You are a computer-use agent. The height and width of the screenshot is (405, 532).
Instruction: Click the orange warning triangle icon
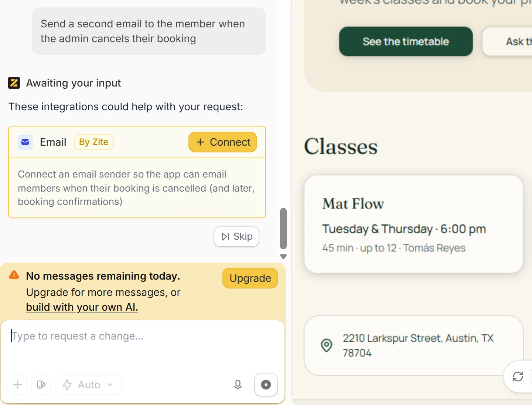[14, 275]
